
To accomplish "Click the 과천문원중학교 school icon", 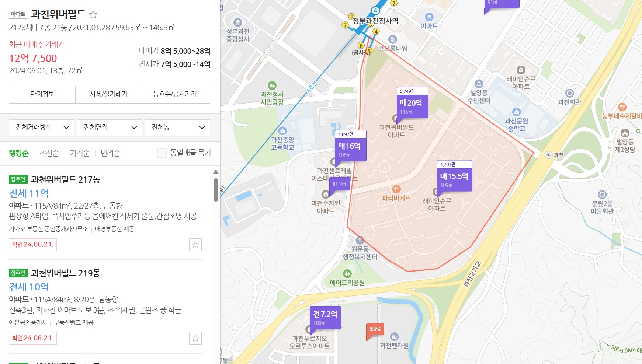I will pos(517,112).
